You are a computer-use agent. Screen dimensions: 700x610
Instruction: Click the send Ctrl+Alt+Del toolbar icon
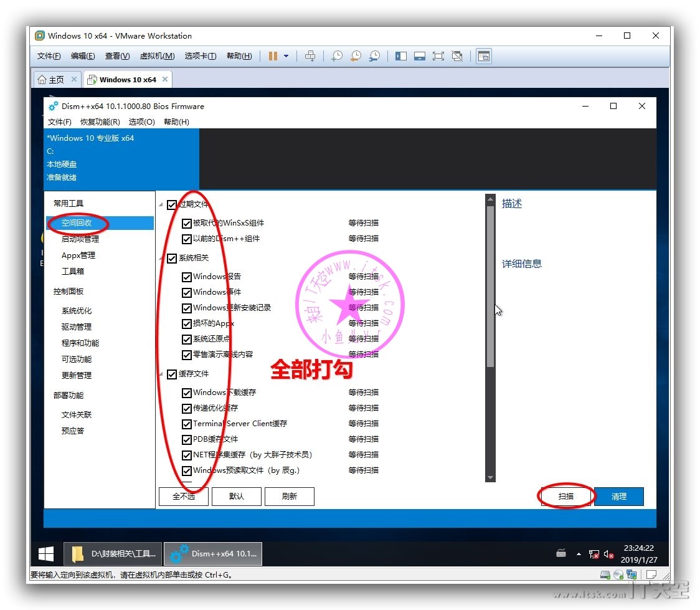(310, 56)
